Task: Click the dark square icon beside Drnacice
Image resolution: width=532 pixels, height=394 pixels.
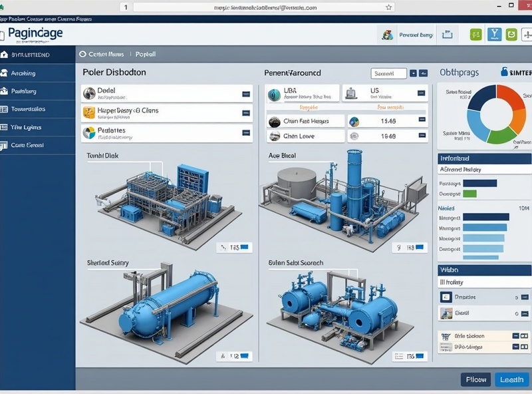Action: tap(446, 297)
